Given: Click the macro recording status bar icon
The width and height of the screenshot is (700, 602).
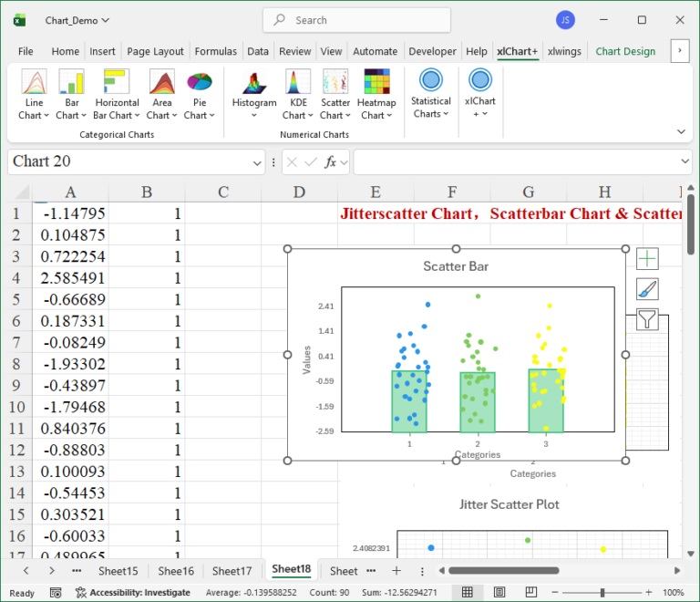Looking at the screenshot, I should (56, 593).
